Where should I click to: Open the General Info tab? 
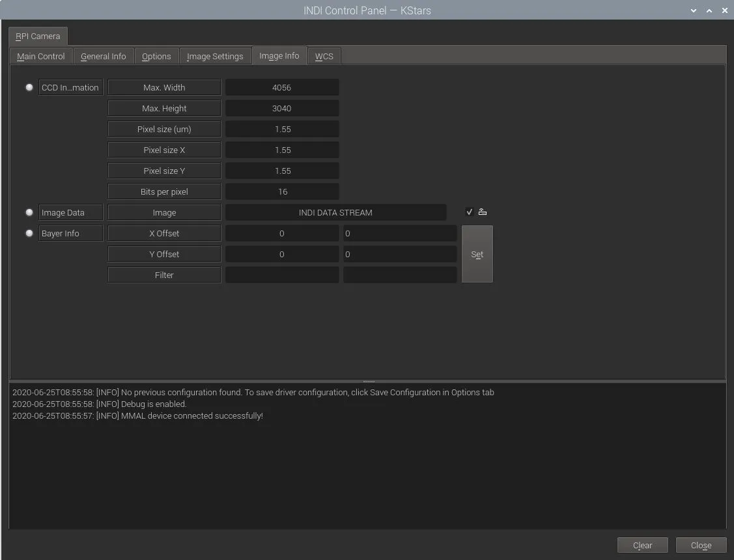pos(104,56)
